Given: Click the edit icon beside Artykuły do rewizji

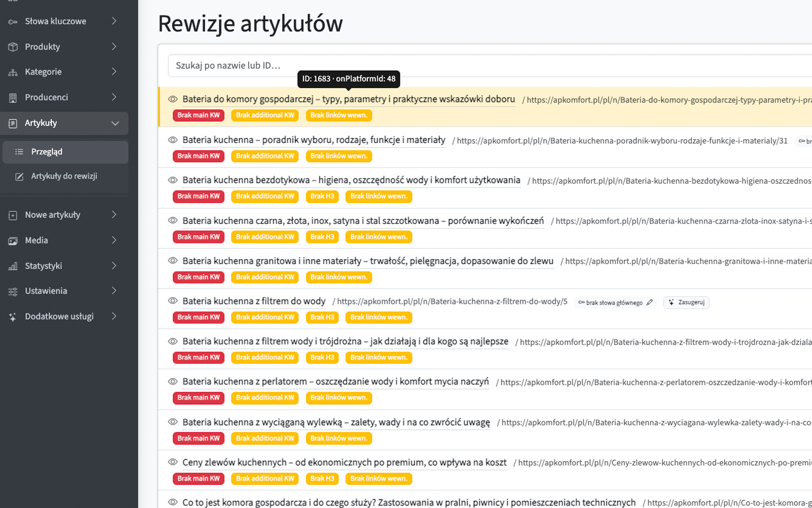Looking at the screenshot, I should [x=19, y=176].
